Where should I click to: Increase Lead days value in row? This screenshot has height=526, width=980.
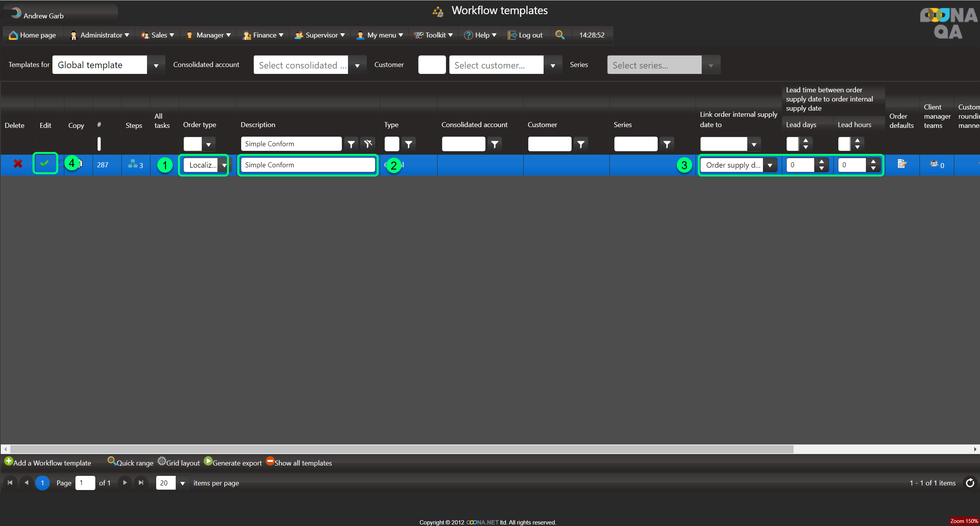pos(822,162)
